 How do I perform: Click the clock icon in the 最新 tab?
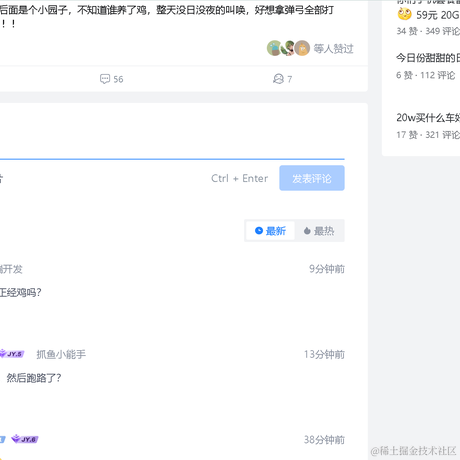[x=259, y=231]
